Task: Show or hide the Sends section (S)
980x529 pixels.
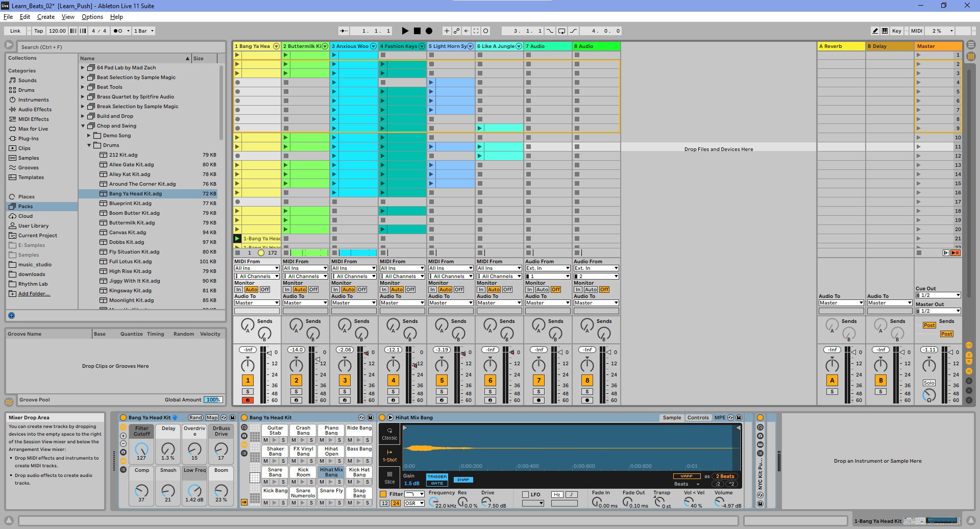Action: click(969, 355)
